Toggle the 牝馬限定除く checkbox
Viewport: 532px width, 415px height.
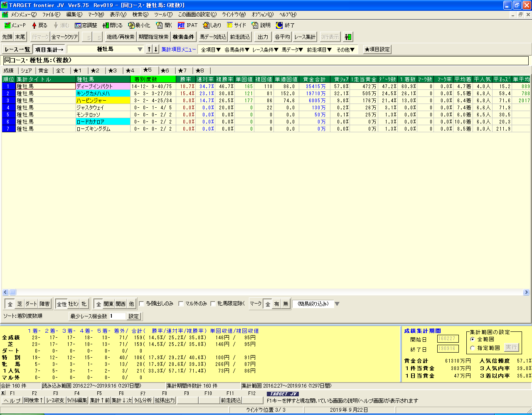(x=213, y=304)
